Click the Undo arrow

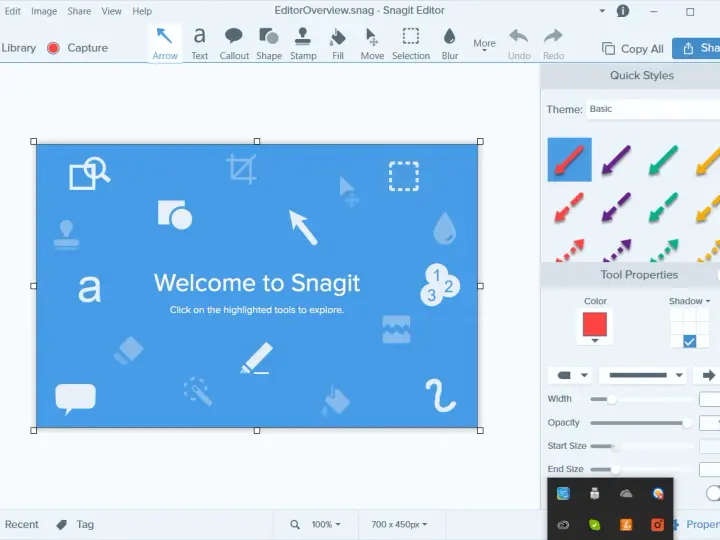coord(519,44)
